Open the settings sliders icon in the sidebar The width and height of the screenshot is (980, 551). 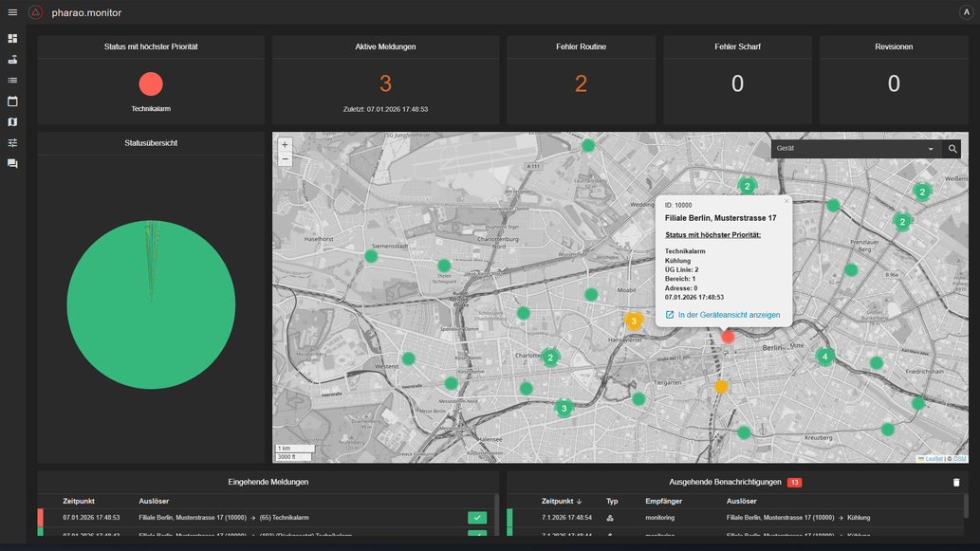coord(12,143)
